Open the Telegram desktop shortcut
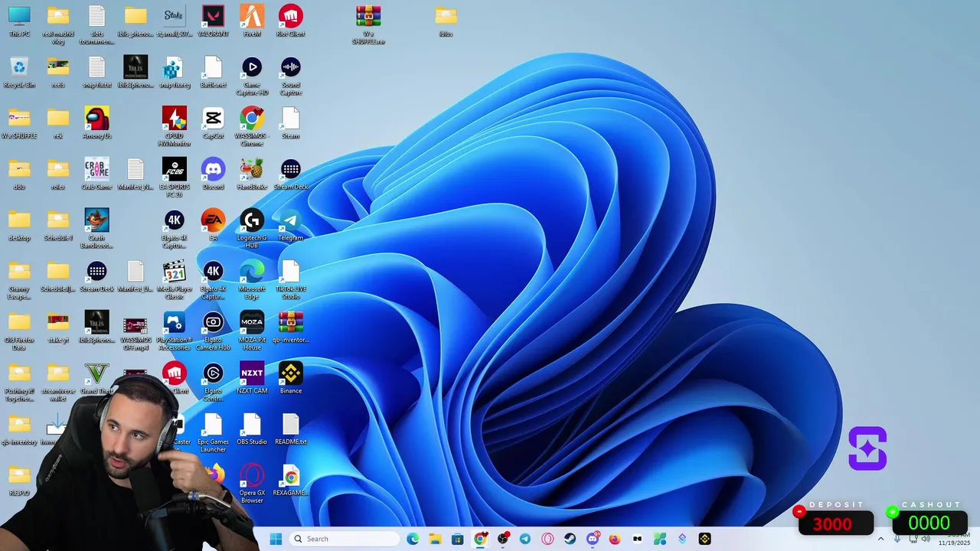The height and width of the screenshot is (551, 980). point(290,224)
